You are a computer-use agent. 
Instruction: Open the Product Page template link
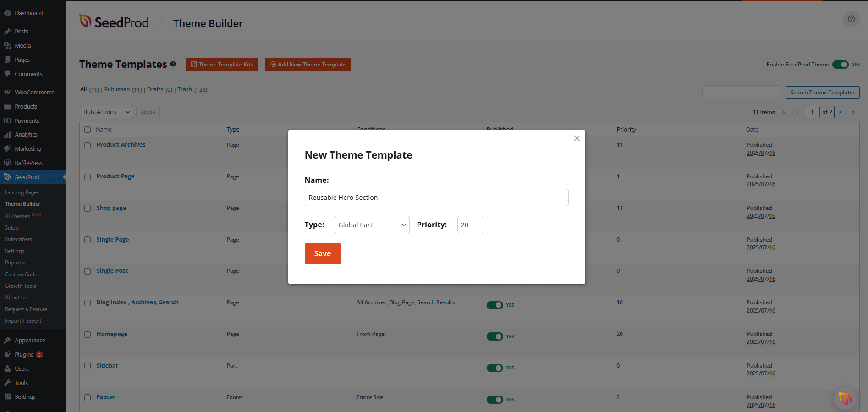[x=115, y=176]
